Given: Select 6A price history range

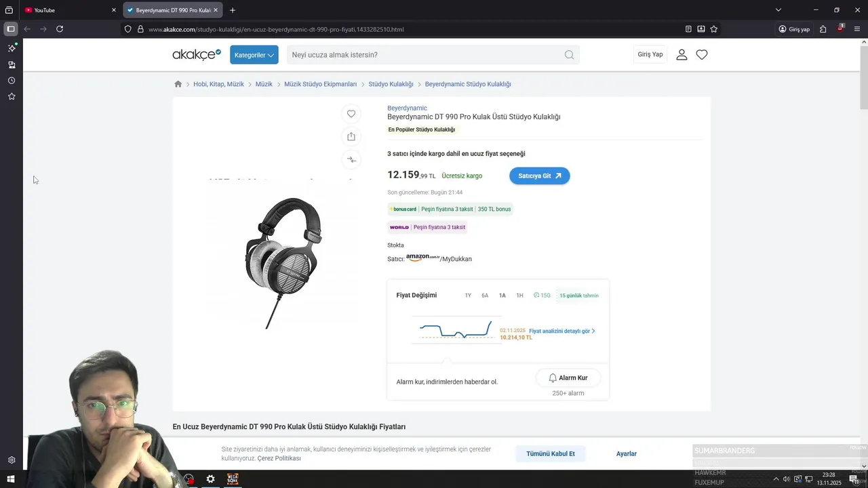Looking at the screenshot, I should click(485, 296).
